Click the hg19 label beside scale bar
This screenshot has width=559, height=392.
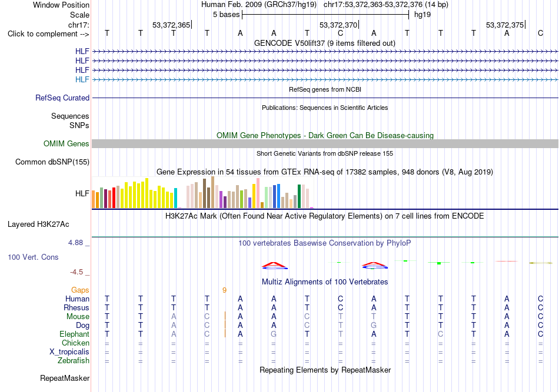tap(422, 15)
